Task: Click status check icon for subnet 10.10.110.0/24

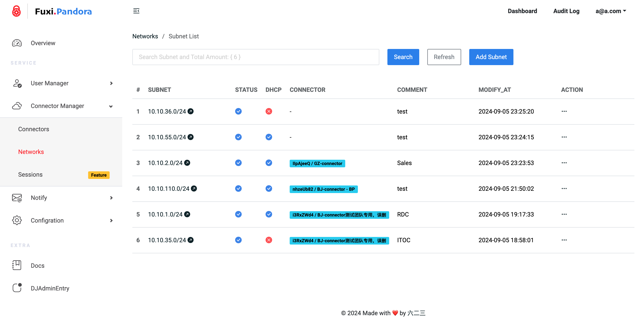Action: (238, 189)
